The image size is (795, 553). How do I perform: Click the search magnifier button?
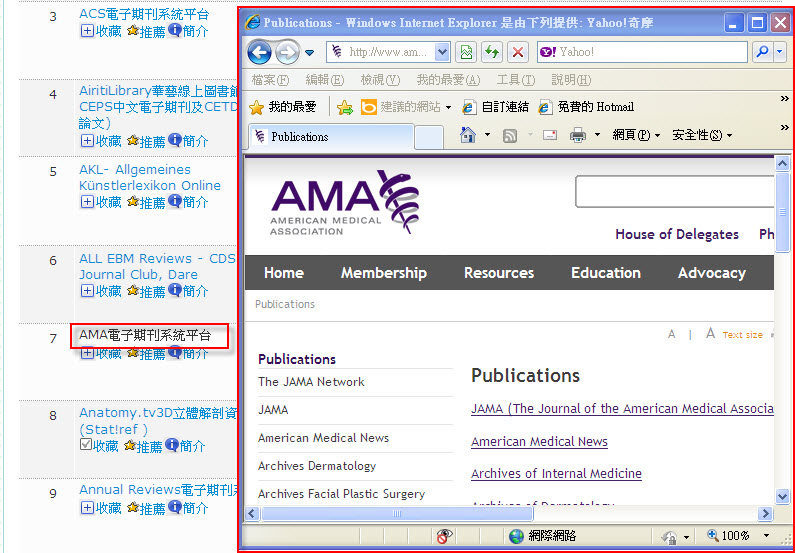pyautogui.click(x=762, y=52)
